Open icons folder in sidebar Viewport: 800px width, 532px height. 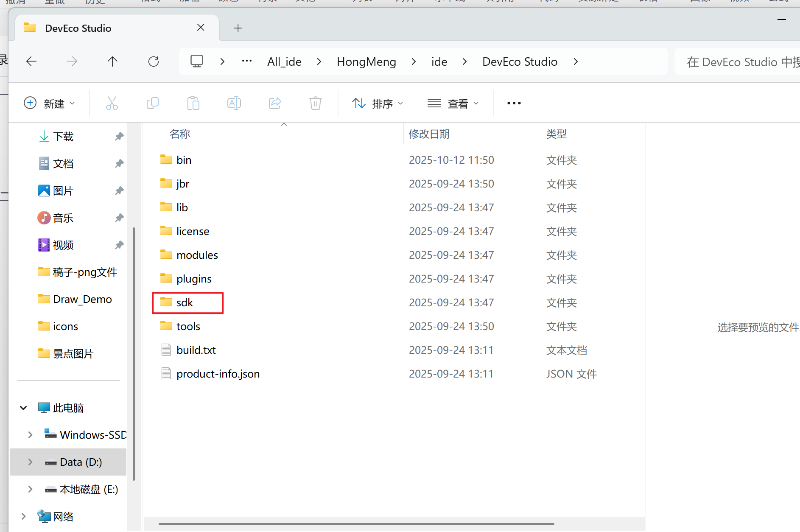tap(58, 327)
